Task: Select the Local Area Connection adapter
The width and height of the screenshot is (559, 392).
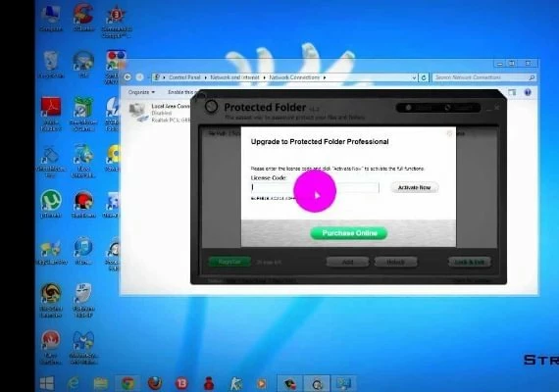Action: pyautogui.click(x=159, y=113)
